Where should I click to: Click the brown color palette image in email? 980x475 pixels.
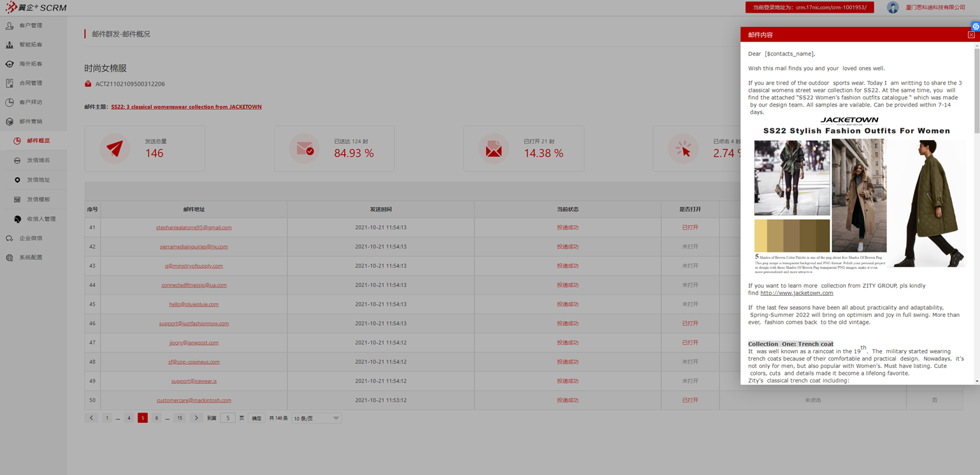(792, 236)
